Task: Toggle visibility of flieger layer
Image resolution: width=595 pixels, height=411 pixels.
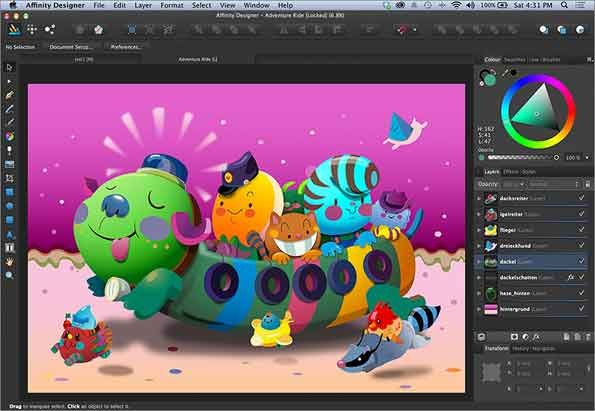Action: pyautogui.click(x=581, y=229)
